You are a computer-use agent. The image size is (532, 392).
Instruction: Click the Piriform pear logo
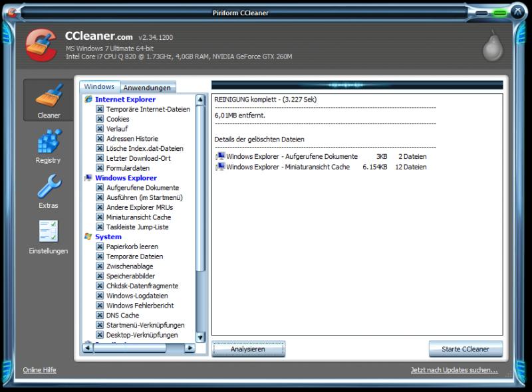point(493,45)
